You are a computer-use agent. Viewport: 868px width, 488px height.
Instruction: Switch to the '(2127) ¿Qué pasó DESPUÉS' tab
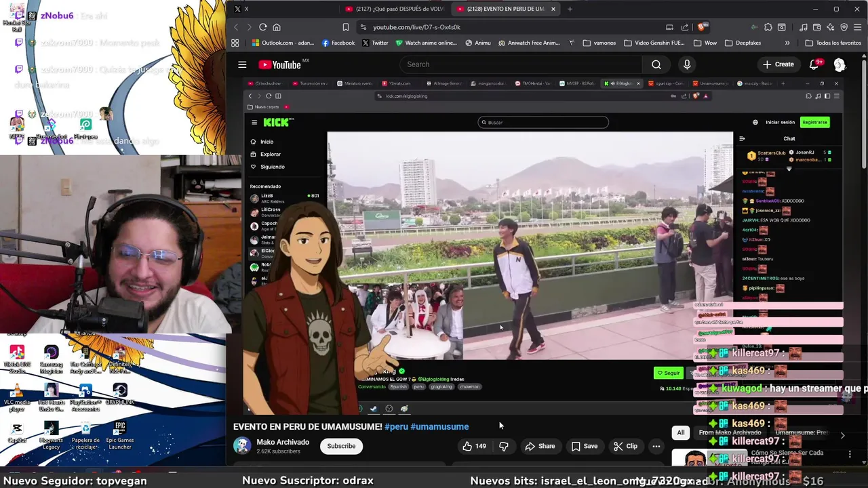click(x=395, y=9)
